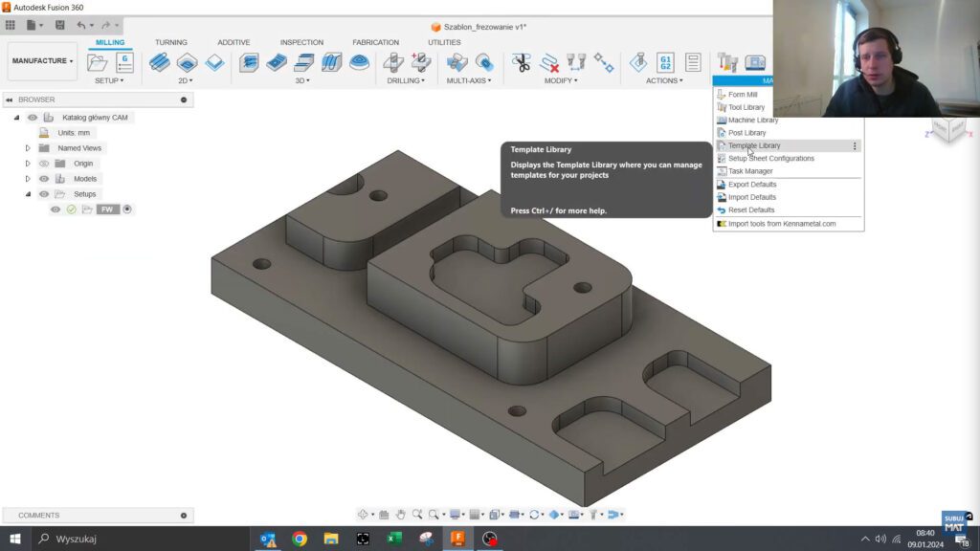Open the Tool Library from the menu
Screen dimensions: 980x551
[746, 107]
